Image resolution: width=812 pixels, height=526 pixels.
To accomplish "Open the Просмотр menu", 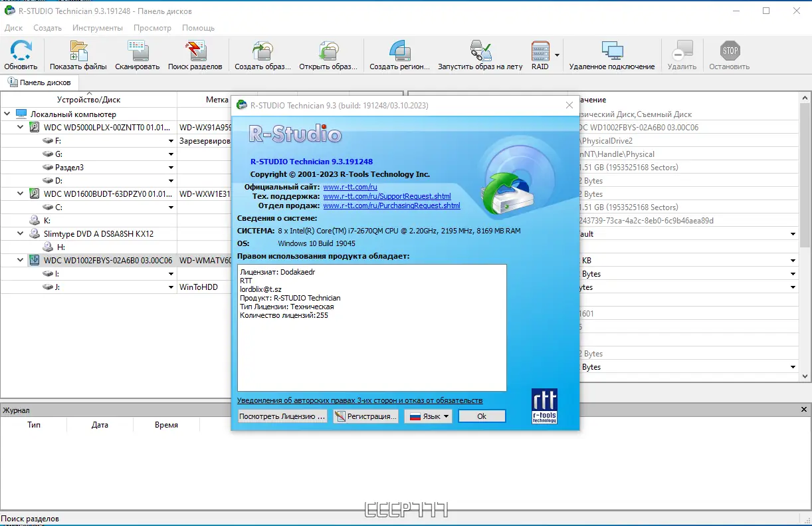I will (x=152, y=28).
